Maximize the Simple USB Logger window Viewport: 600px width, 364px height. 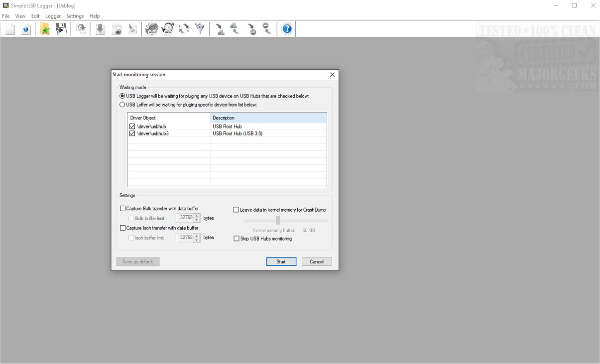coord(574,5)
